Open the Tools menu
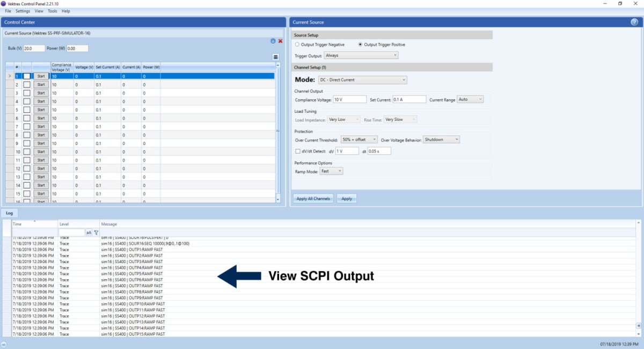The image size is (644, 349). click(x=52, y=11)
